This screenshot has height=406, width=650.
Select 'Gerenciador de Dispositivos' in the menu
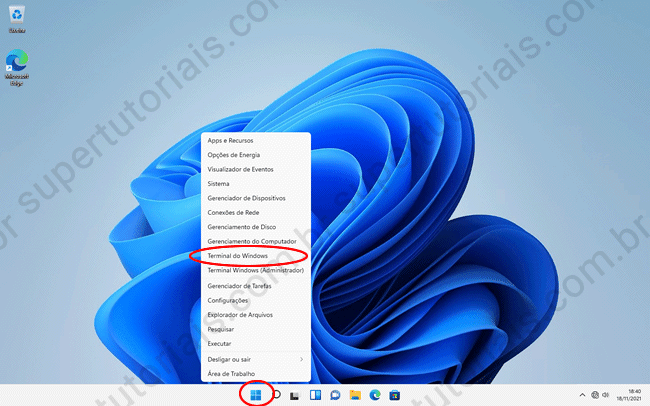pos(253,198)
